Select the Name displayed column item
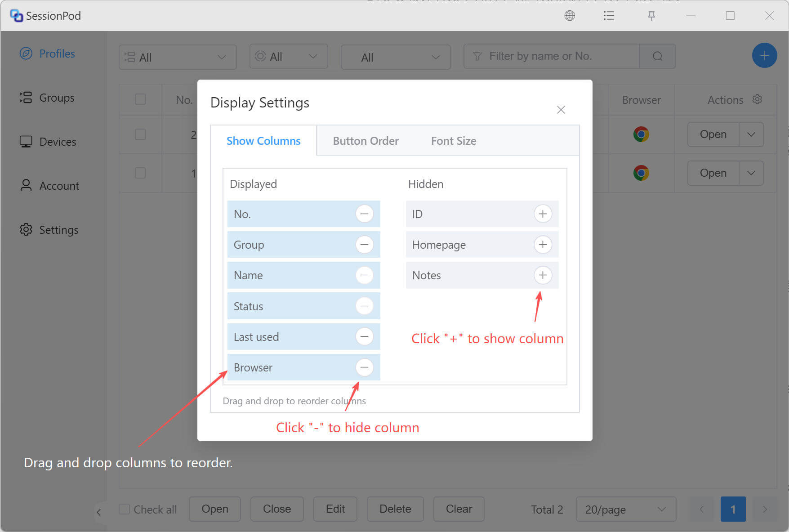Viewport: 789px width, 532px height. click(x=304, y=275)
